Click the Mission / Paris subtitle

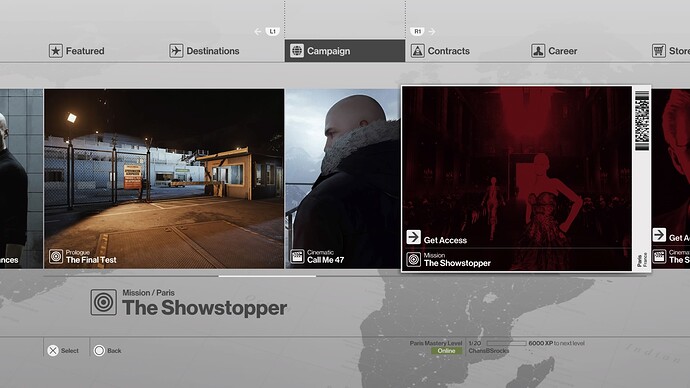click(x=148, y=293)
